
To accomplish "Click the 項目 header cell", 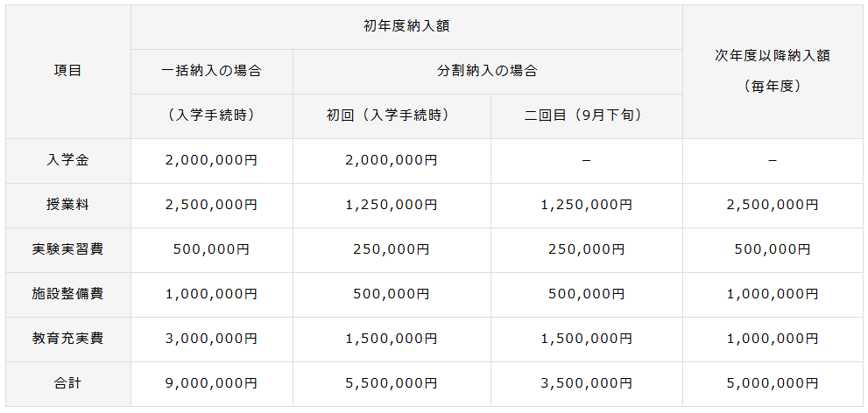I will [x=67, y=71].
